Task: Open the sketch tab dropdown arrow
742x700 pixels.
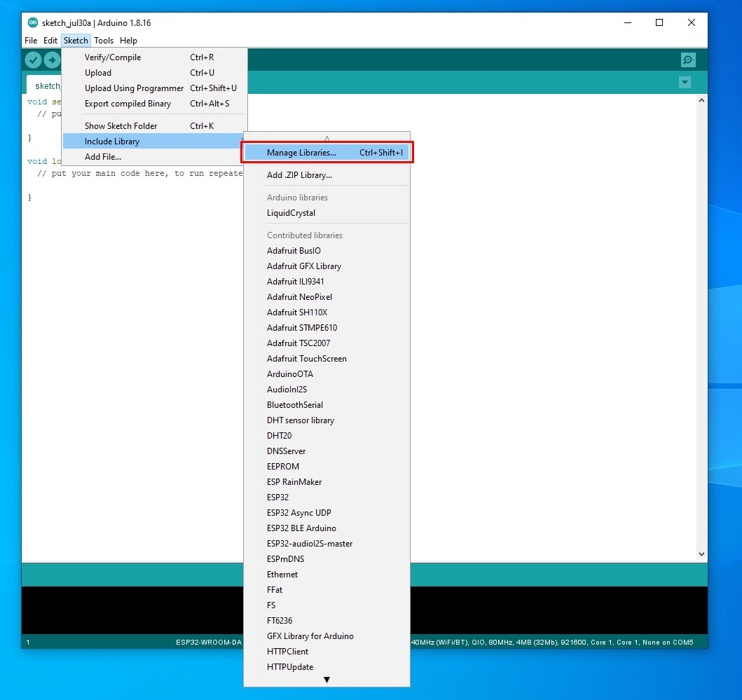Action: (x=685, y=83)
